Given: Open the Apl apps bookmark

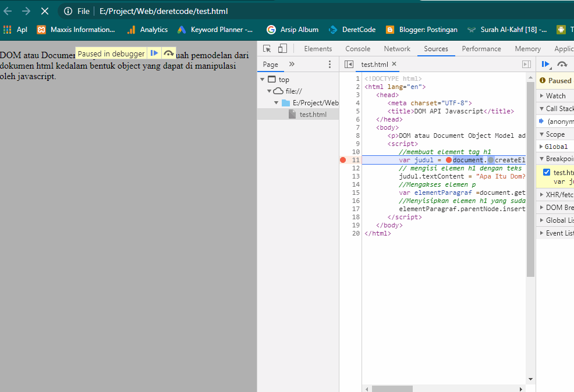Looking at the screenshot, I should point(15,30).
